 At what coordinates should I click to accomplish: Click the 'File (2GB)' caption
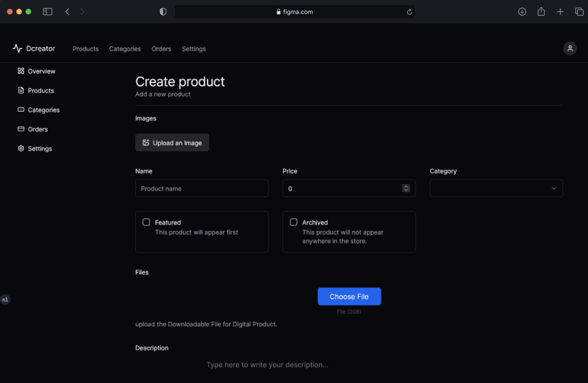pos(349,312)
